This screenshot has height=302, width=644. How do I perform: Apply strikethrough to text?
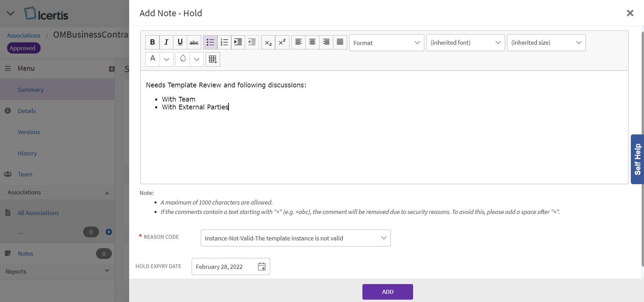click(x=194, y=42)
